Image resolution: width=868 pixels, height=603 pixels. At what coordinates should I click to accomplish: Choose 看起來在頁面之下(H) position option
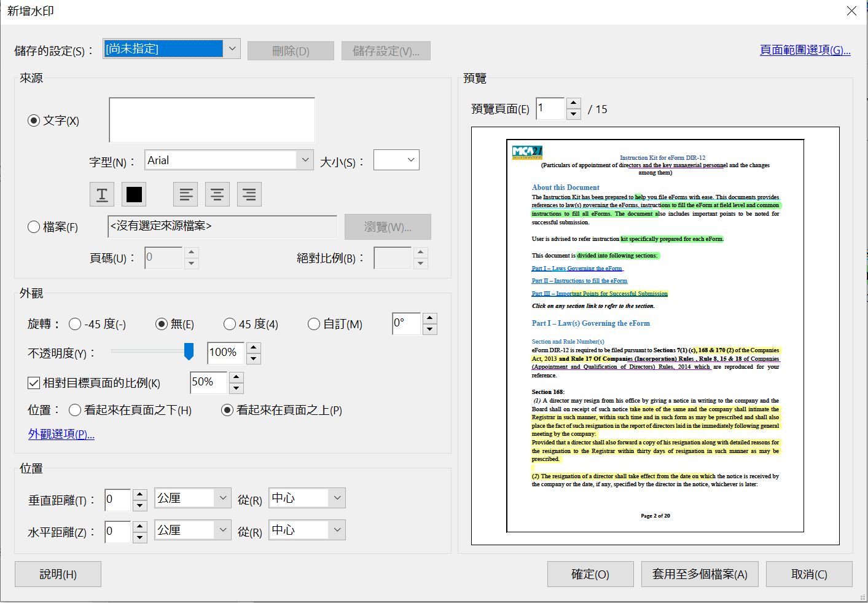(75, 410)
